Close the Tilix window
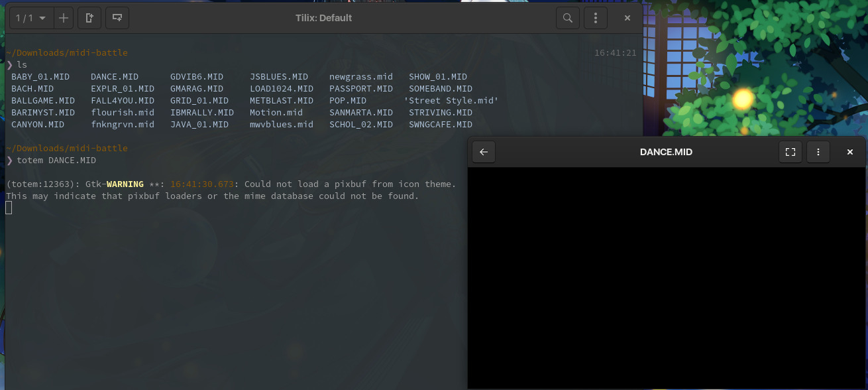Viewport: 868px width, 390px height. click(x=627, y=18)
